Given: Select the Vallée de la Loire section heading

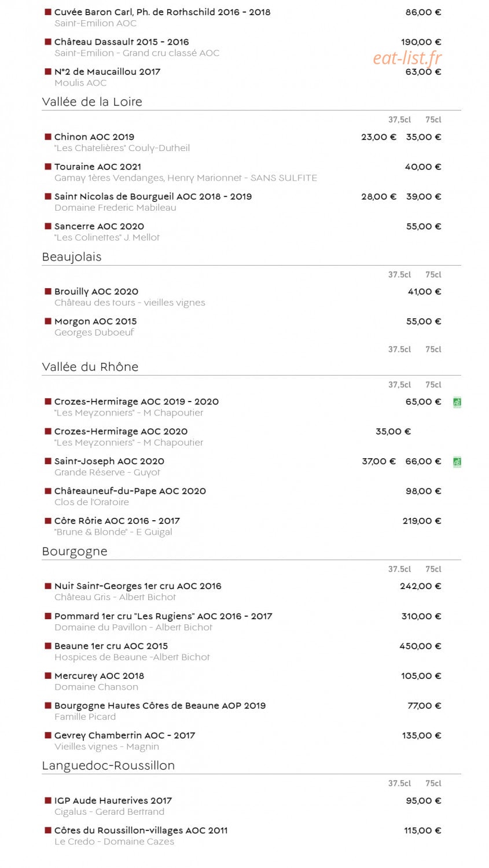Looking at the screenshot, I should (92, 102).
